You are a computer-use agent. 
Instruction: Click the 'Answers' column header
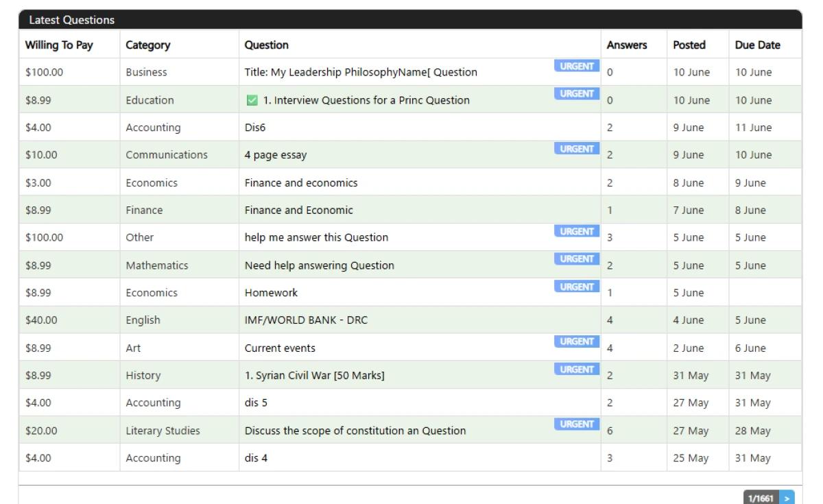(x=626, y=45)
